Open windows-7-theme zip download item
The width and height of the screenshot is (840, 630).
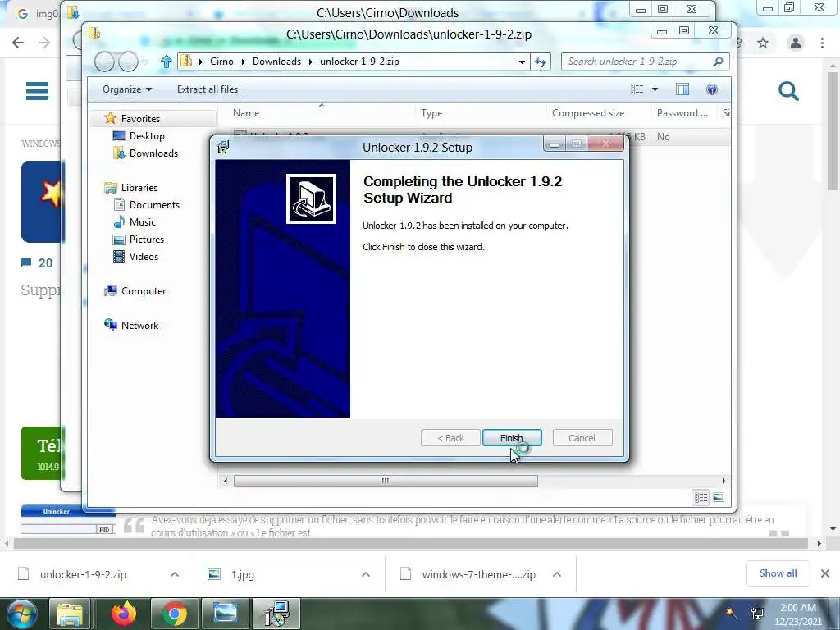tap(478, 574)
